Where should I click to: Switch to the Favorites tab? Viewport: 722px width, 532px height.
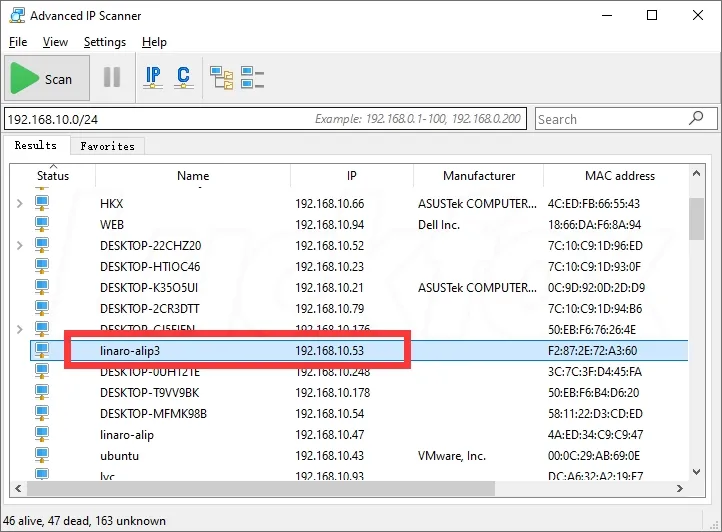(108, 146)
